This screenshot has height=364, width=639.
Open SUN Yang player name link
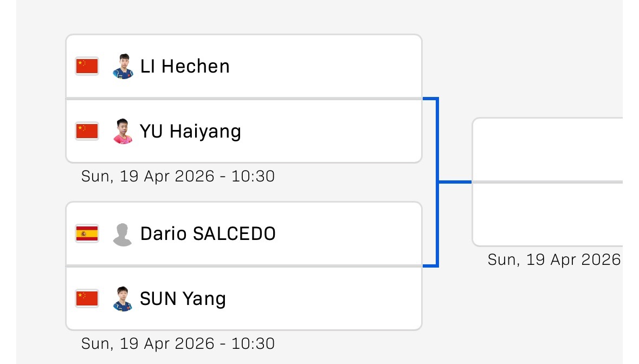183,298
